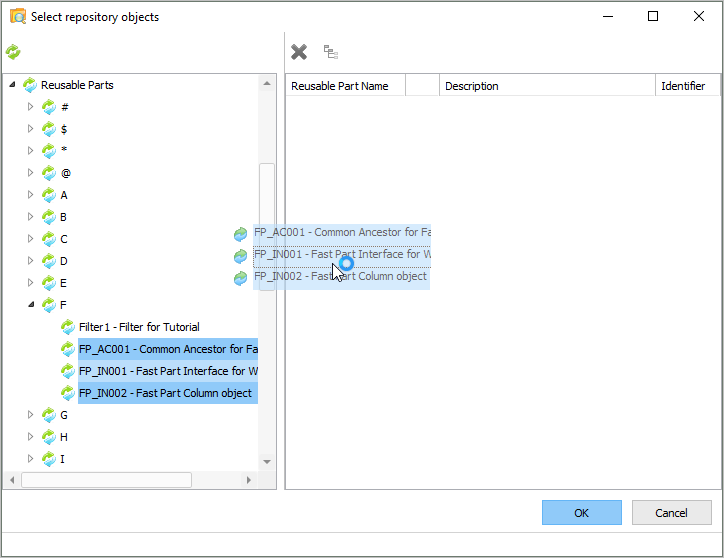Click the Reusable Parts root node icon
724x558 pixels.
coord(30,85)
